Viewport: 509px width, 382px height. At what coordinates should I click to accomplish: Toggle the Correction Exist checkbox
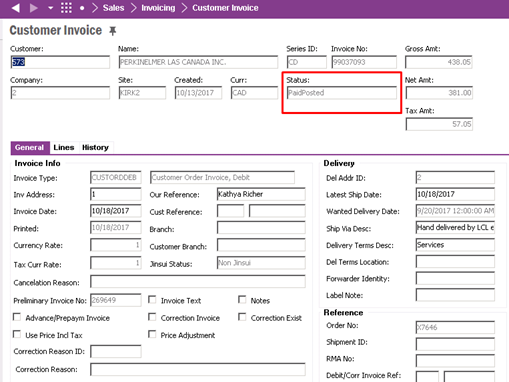click(242, 317)
